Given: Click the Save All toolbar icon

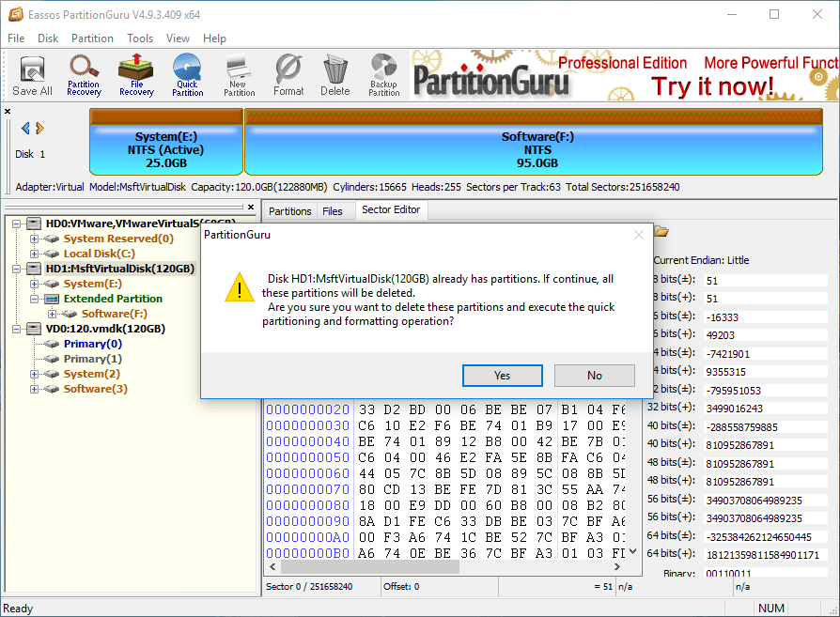Looking at the screenshot, I should tap(32, 75).
